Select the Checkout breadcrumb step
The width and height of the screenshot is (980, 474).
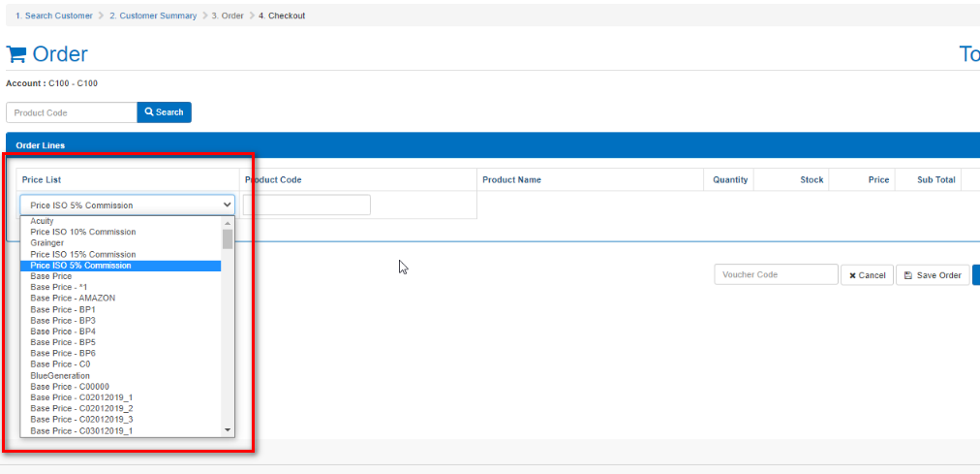[282, 16]
